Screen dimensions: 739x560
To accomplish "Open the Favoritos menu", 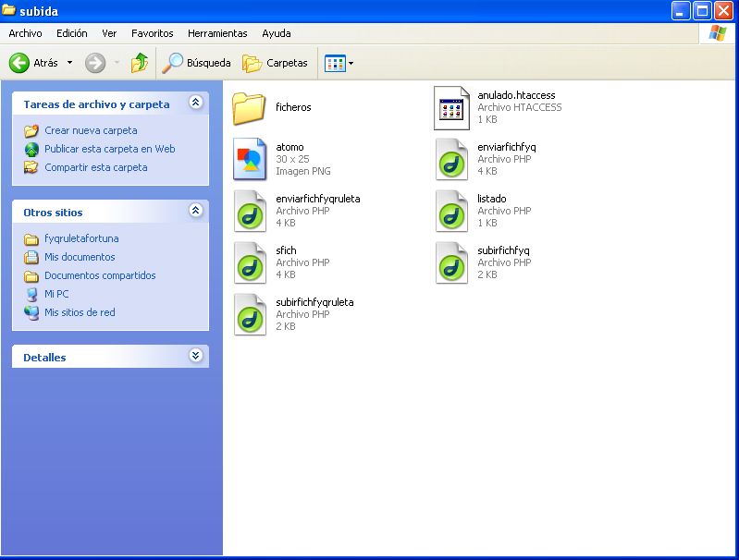I will click(x=152, y=33).
